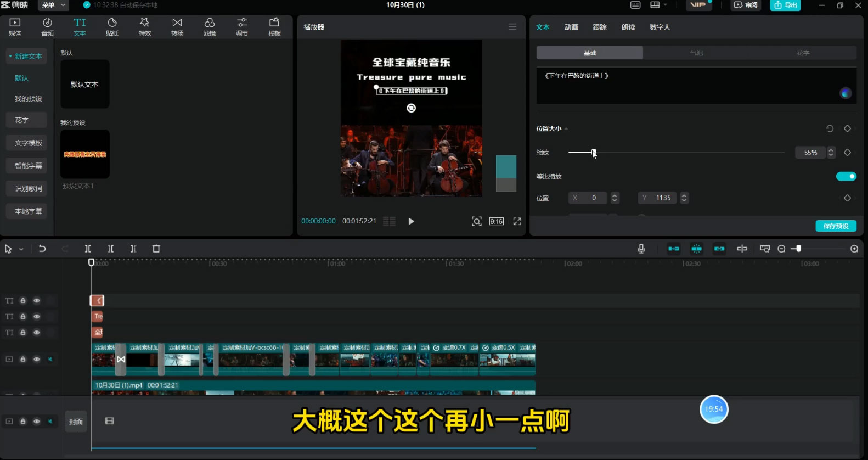The image size is (868, 460).
Task: Click the fullscreen preview icon in player
Action: (x=517, y=221)
